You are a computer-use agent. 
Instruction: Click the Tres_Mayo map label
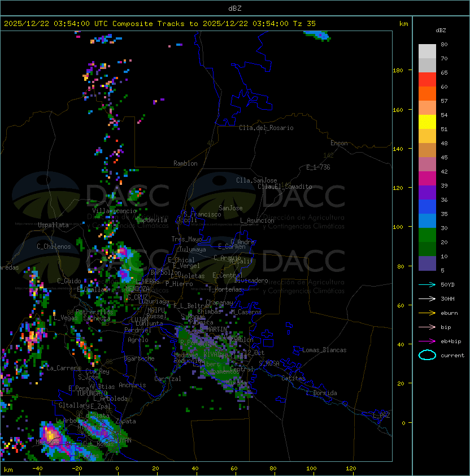(186, 239)
